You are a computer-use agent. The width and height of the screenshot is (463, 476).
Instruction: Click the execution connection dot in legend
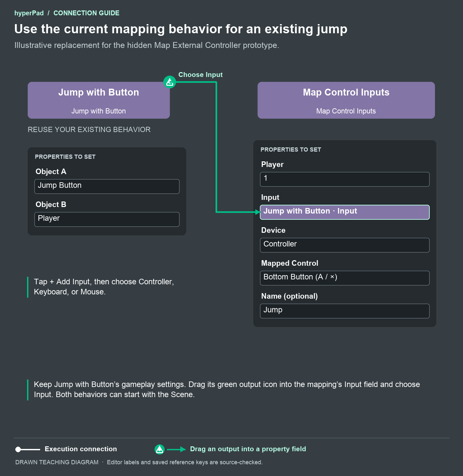pyautogui.click(x=18, y=450)
